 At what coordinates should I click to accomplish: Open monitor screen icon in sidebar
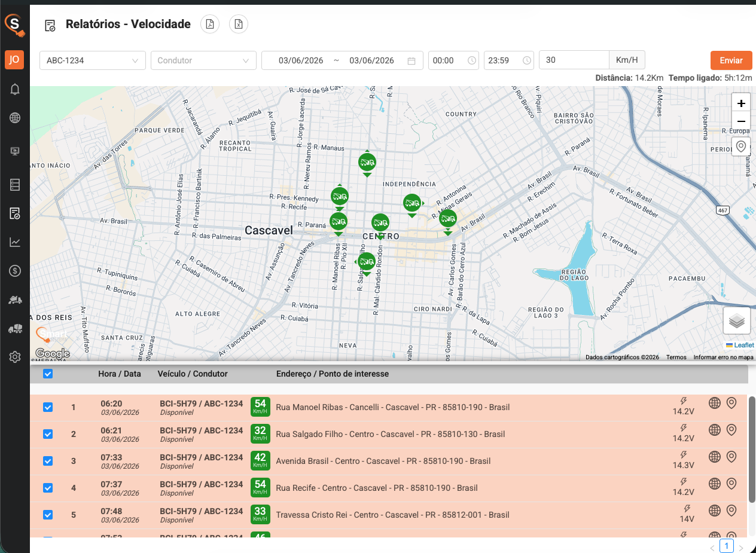[x=15, y=151]
